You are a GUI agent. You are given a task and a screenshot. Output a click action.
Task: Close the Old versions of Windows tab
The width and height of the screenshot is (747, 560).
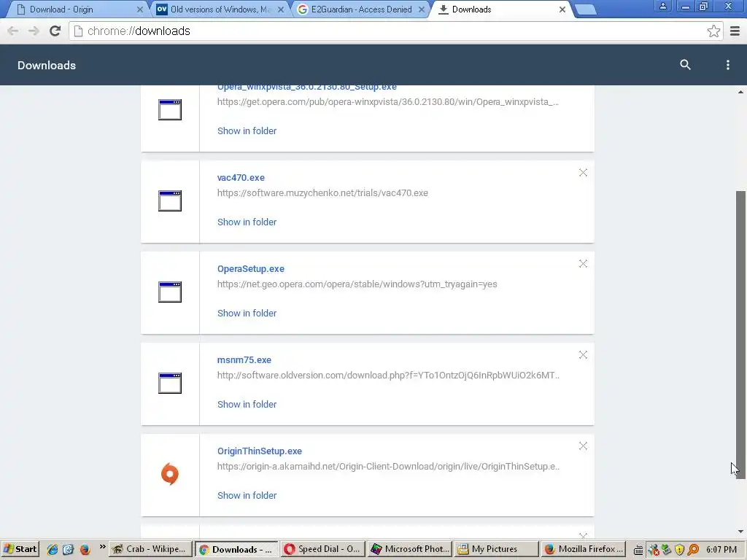281,9
